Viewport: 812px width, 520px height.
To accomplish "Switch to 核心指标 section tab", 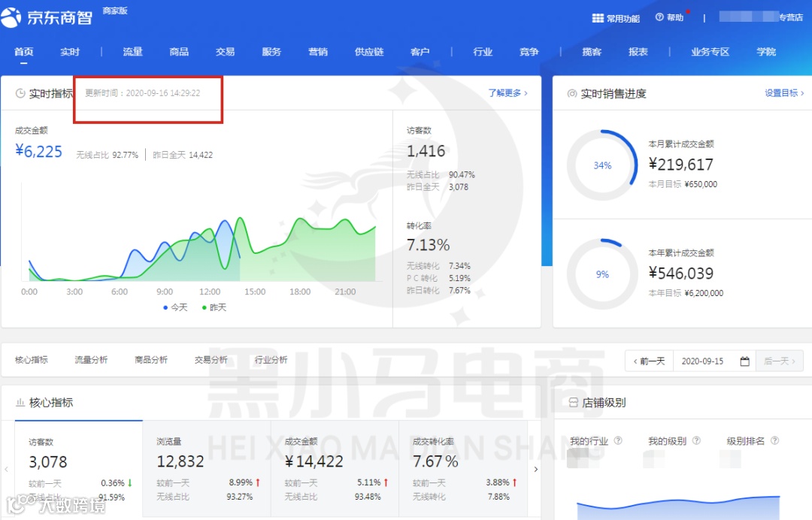I will (x=32, y=360).
